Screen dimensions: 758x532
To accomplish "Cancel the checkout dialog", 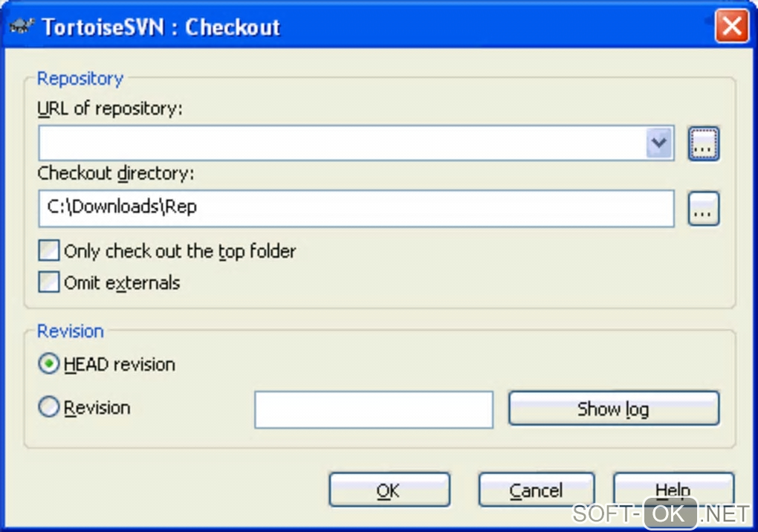I will [x=536, y=490].
